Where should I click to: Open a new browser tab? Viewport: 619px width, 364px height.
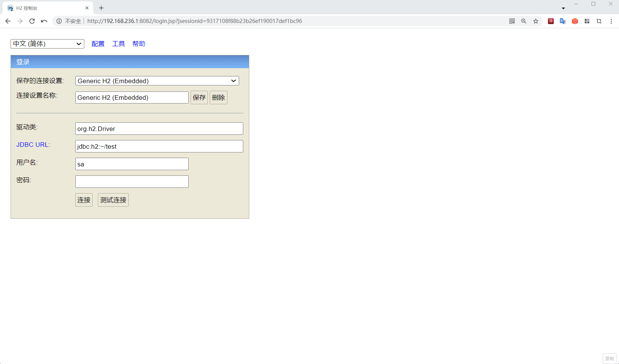(101, 8)
